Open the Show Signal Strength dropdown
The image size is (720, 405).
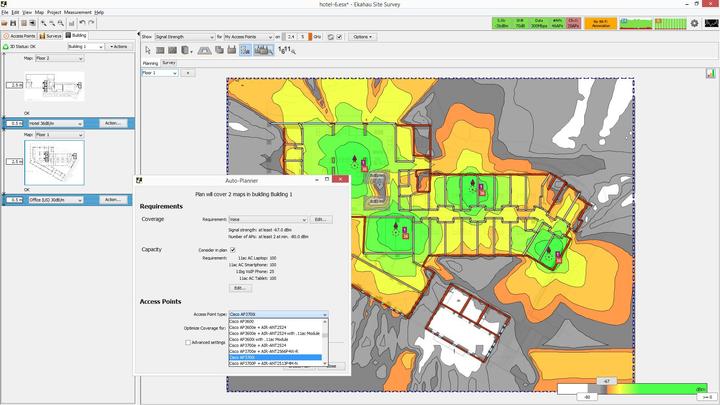point(185,37)
